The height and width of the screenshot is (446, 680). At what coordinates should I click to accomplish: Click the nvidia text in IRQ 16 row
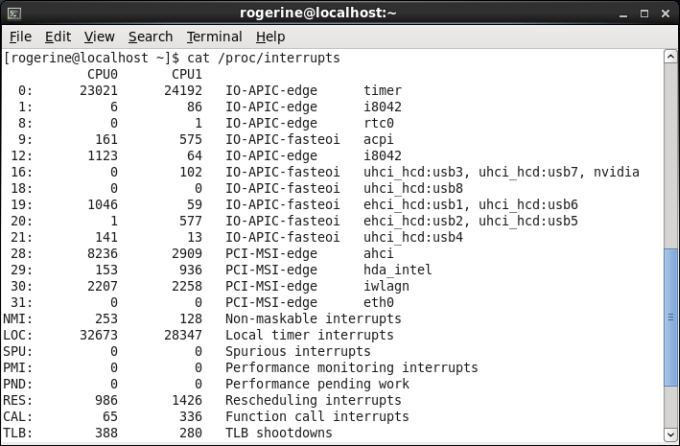pos(616,172)
